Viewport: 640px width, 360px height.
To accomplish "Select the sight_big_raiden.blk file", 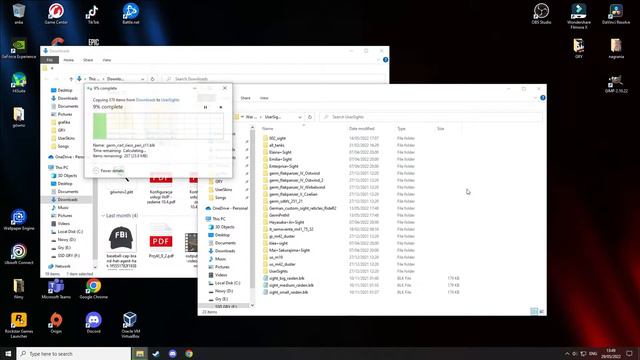I will click(287, 278).
